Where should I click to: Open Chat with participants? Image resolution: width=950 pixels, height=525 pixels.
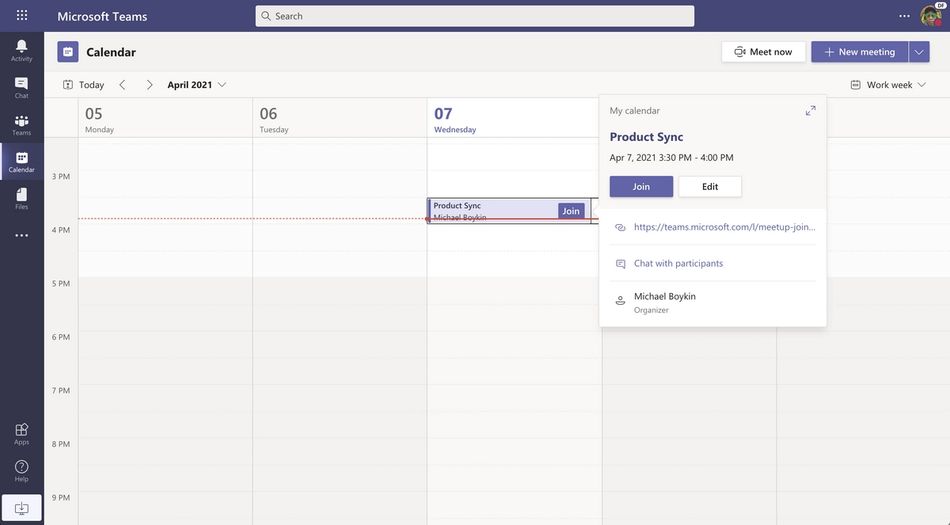678,263
